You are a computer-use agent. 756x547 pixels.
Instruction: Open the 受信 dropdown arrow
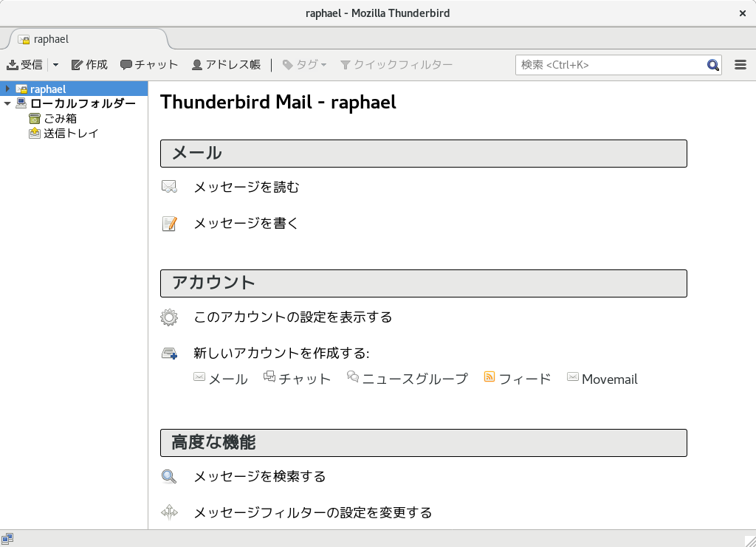coord(55,64)
